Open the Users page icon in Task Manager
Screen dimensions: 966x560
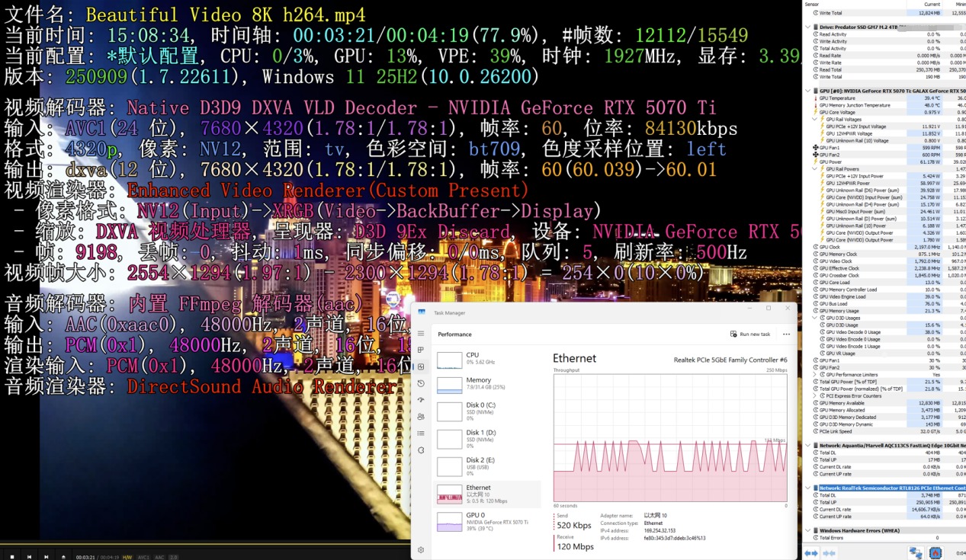pyautogui.click(x=421, y=417)
